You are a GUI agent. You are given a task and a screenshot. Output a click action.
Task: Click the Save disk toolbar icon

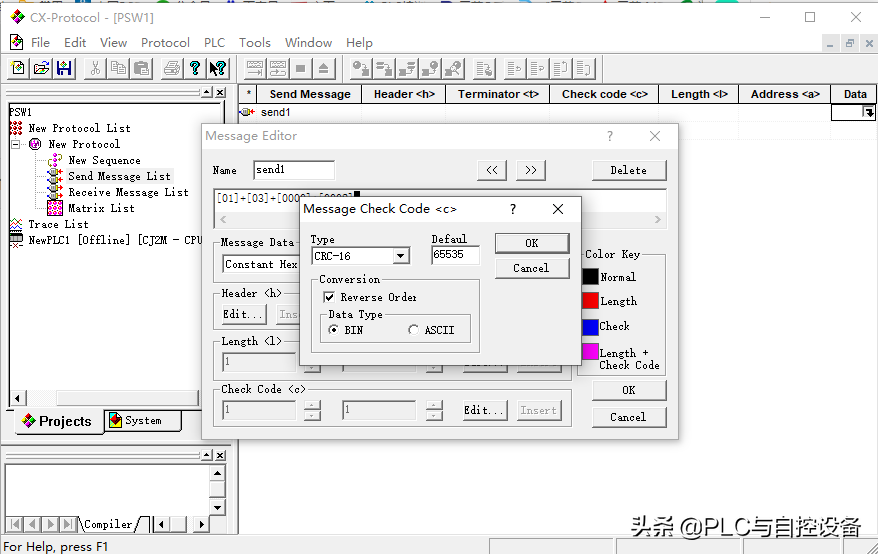click(x=64, y=68)
